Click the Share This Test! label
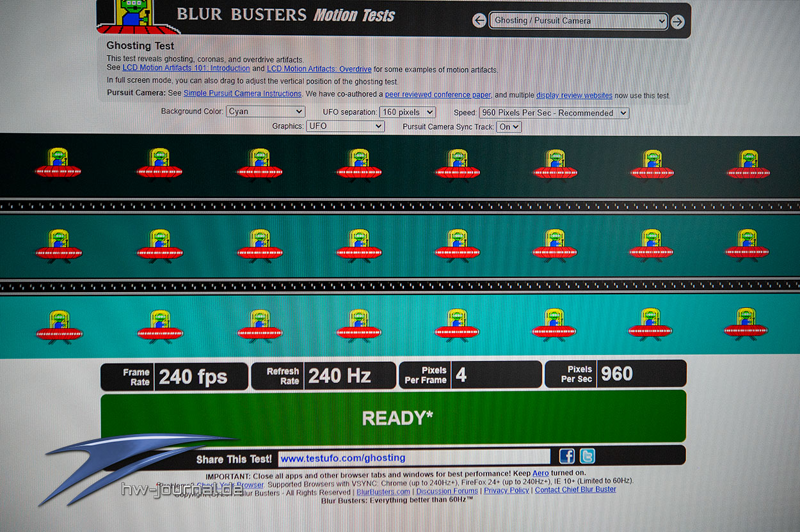Image resolution: width=800 pixels, height=532 pixels. click(234, 459)
